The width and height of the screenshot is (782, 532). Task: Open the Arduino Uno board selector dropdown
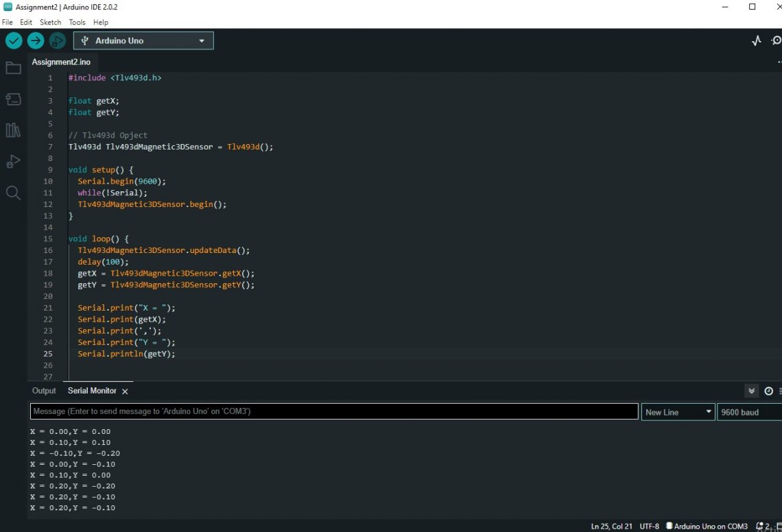click(143, 41)
